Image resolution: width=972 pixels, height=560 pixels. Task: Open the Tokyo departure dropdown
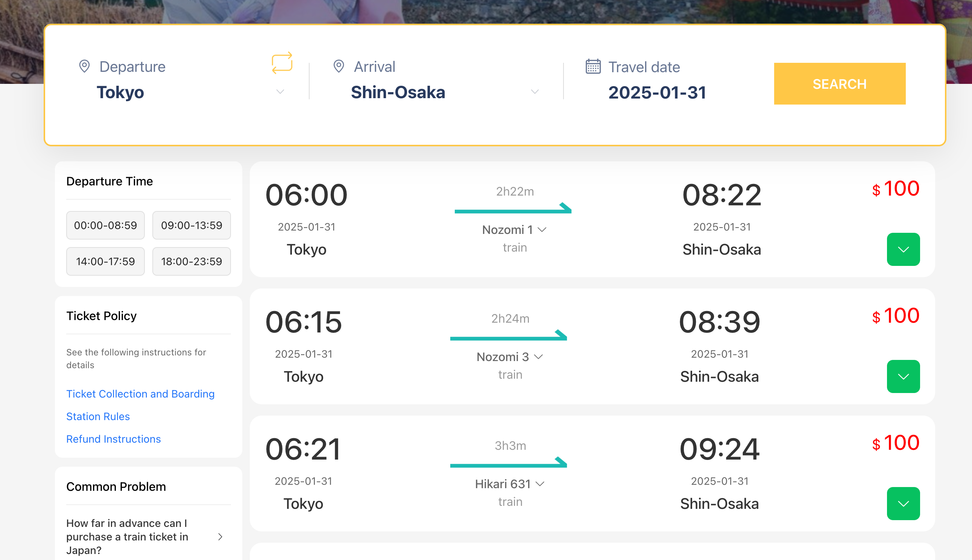[x=280, y=91]
